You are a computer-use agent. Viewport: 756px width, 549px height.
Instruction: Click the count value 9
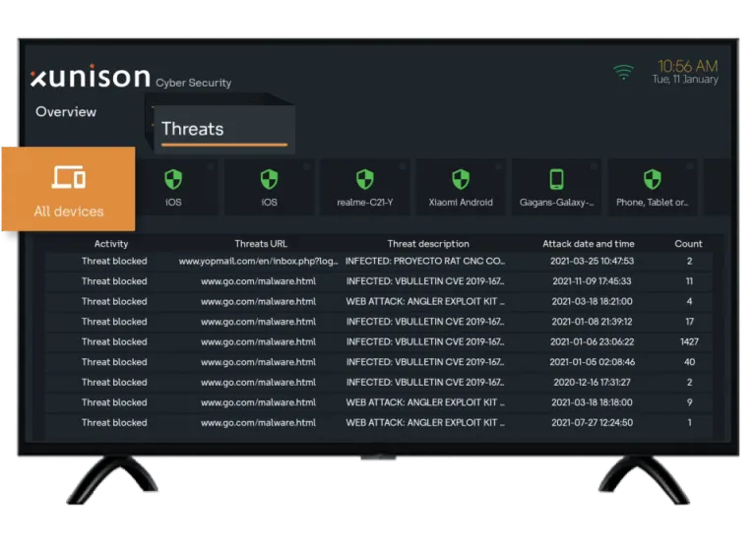pos(689,403)
